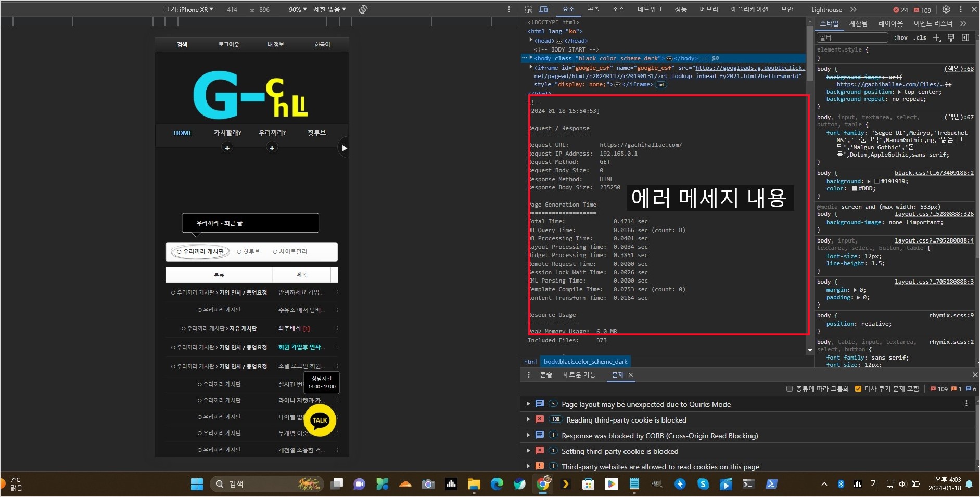
Task: Open Microsoft Store from the taskbar
Action: [588, 485]
